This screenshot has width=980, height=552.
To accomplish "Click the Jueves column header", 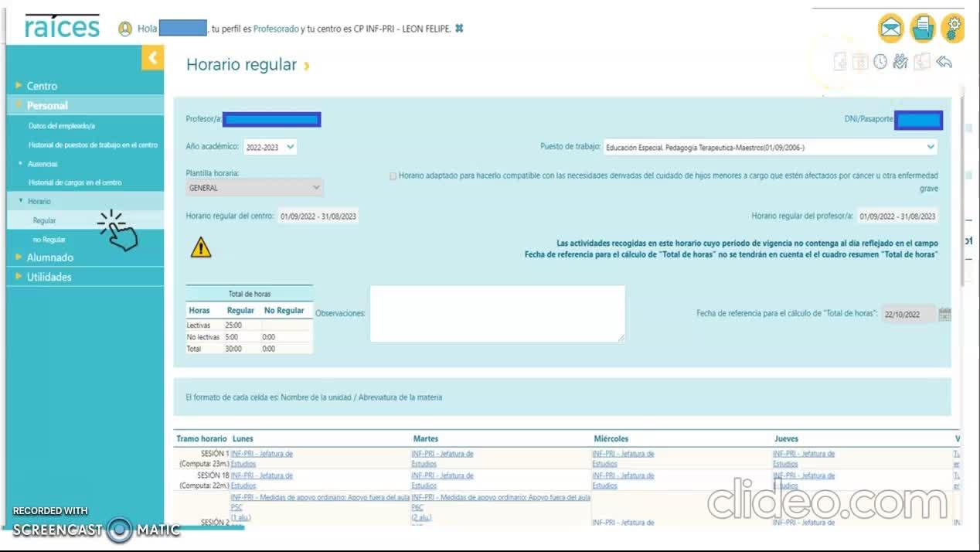I will point(786,438).
